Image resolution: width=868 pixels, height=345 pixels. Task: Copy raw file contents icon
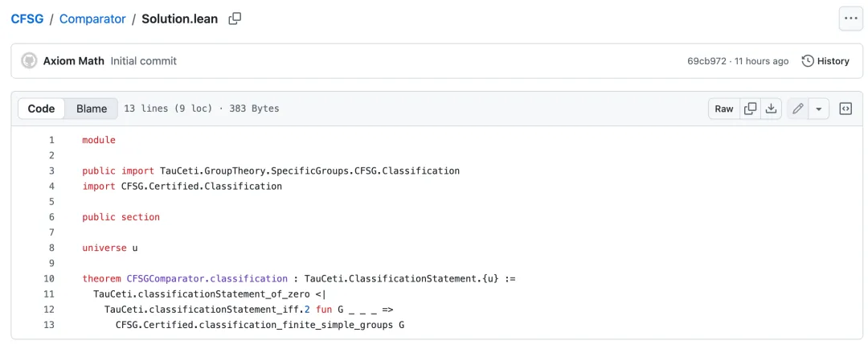coord(750,109)
